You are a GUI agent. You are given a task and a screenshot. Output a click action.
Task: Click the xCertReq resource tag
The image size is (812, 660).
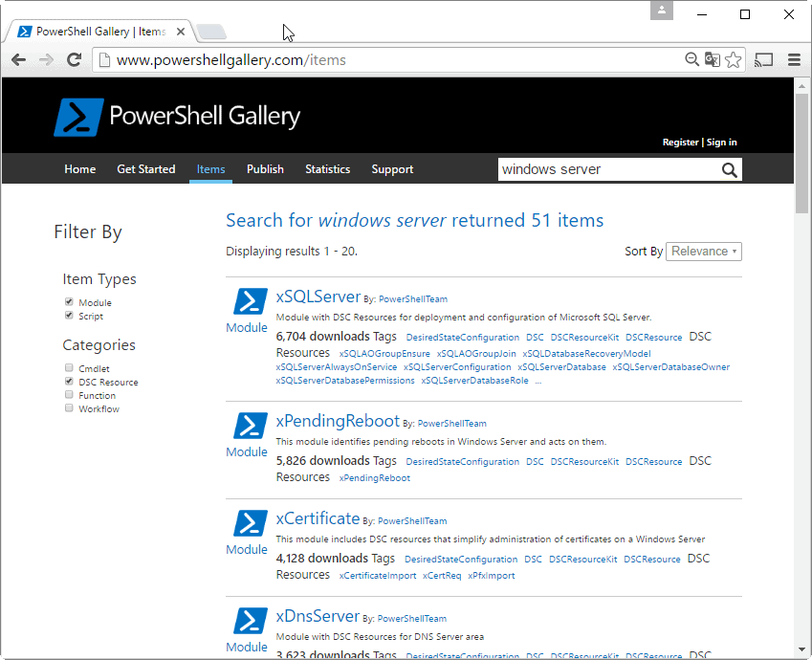[442, 576]
